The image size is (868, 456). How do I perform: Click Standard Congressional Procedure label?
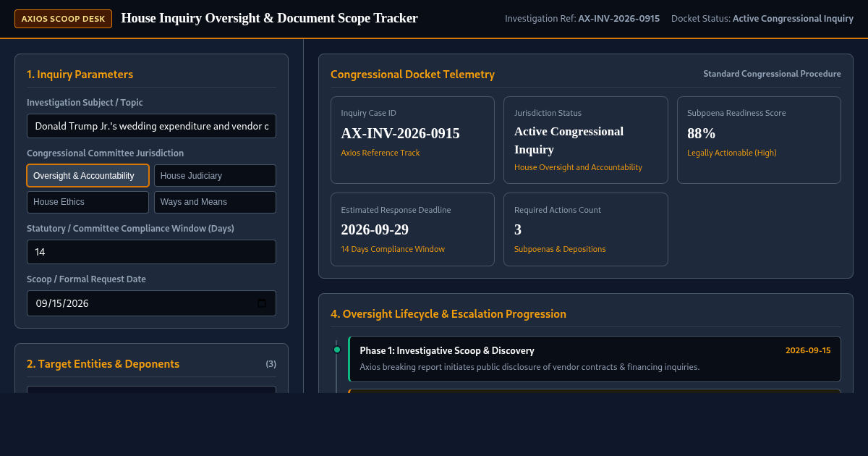[772, 74]
